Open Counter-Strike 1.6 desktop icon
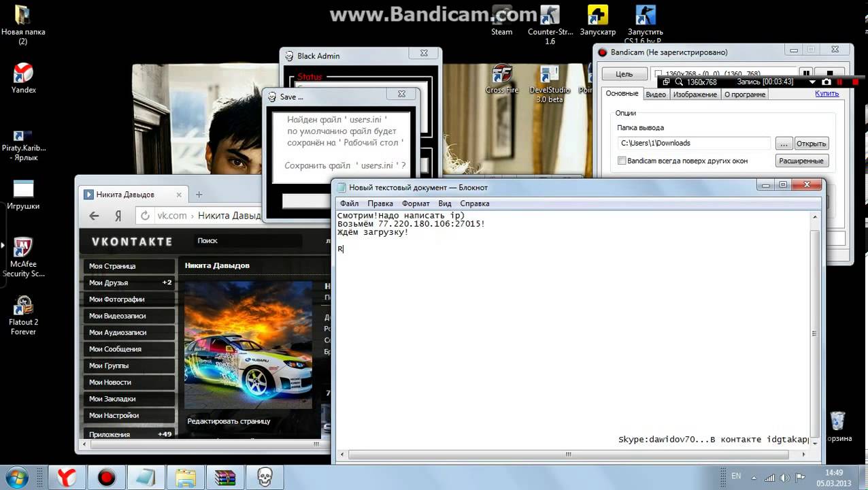868x490 pixels. [x=550, y=25]
